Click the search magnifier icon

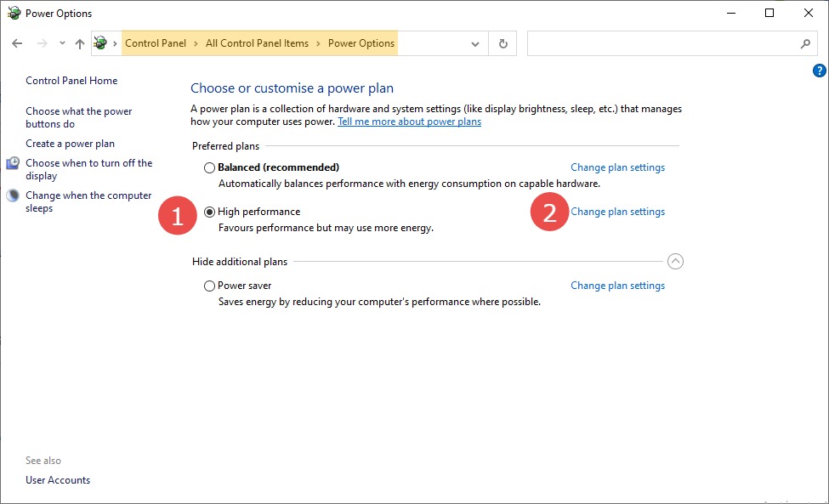click(x=805, y=43)
